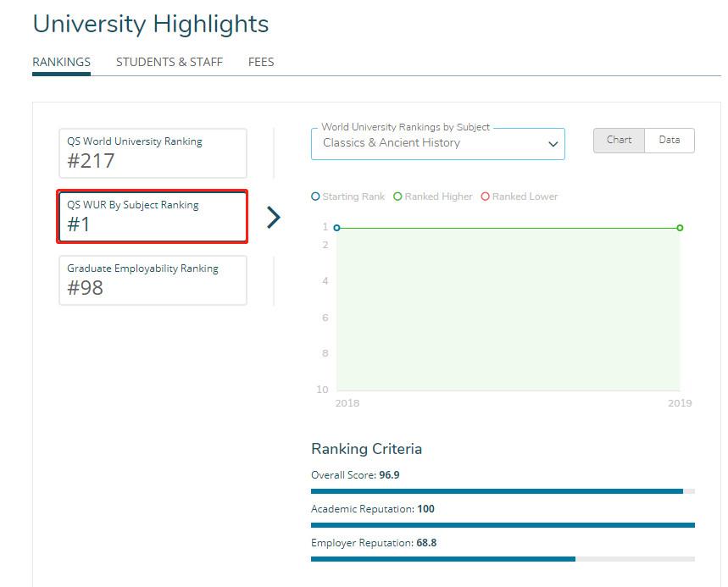Click the Ranked Lower legend circle
The image size is (728, 587).
pos(486,197)
